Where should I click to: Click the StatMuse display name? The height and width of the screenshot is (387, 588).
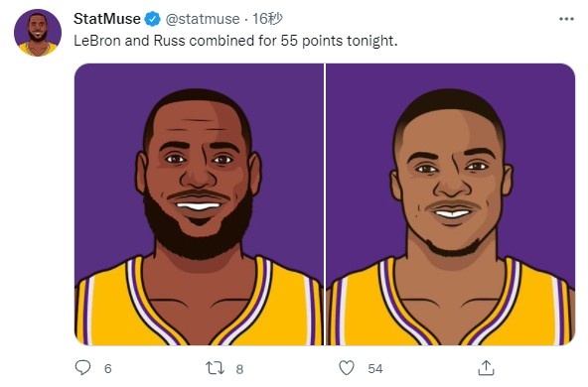tap(107, 19)
